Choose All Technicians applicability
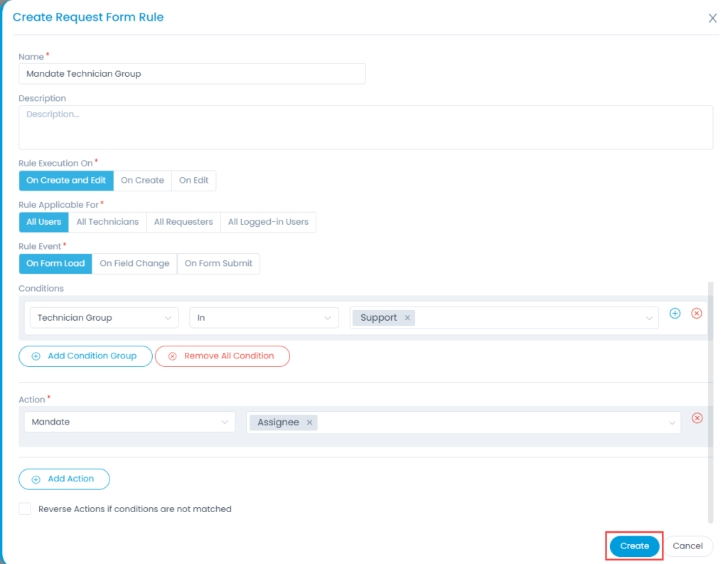 point(107,222)
